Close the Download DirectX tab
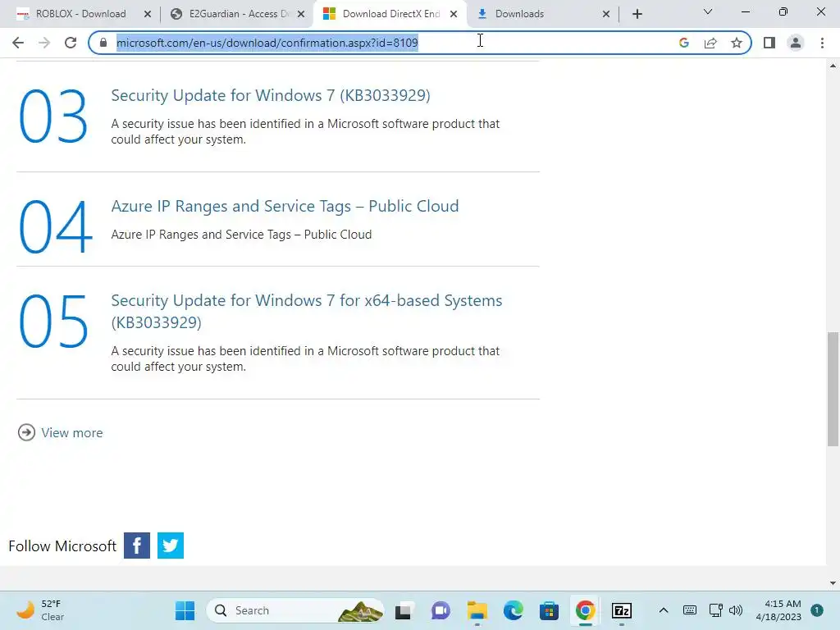 point(454,15)
